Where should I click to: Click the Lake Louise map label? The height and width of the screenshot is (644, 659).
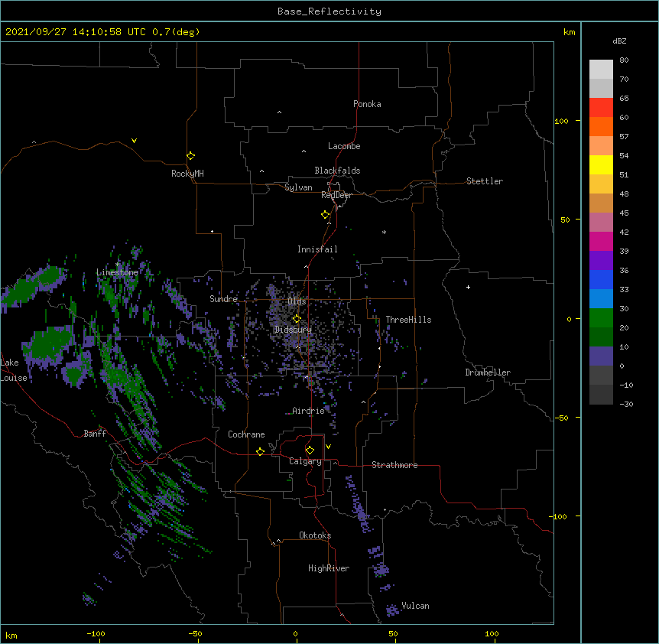pos(14,370)
